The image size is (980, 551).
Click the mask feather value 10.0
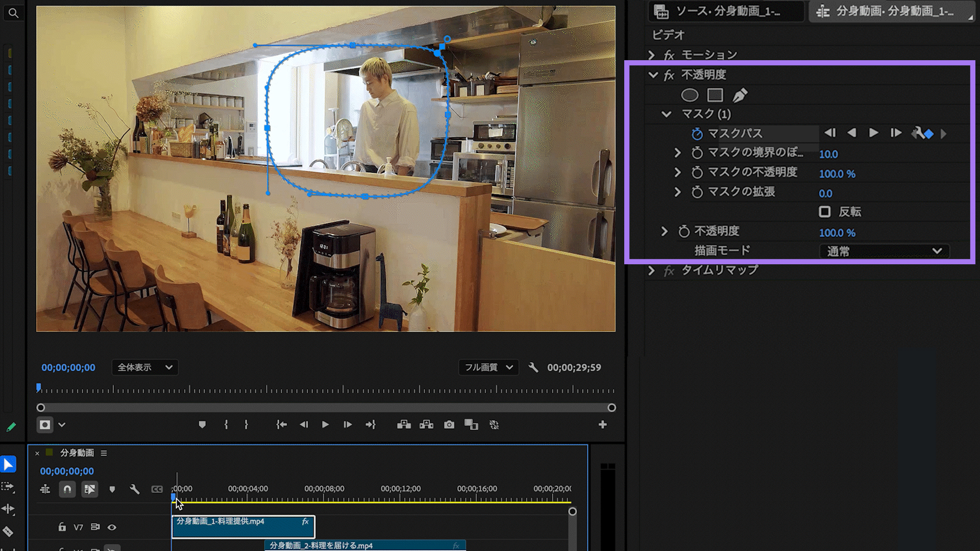(x=828, y=154)
